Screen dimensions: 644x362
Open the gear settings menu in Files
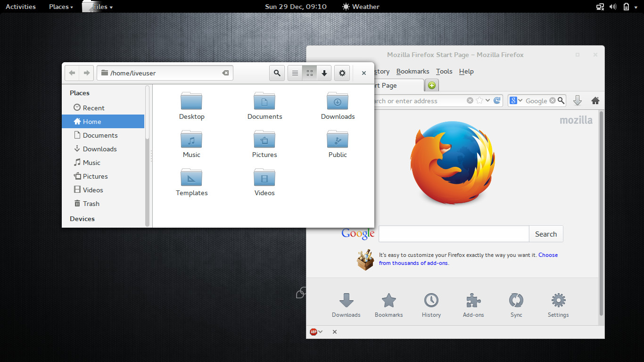pyautogui.click(x=342, y=73)
